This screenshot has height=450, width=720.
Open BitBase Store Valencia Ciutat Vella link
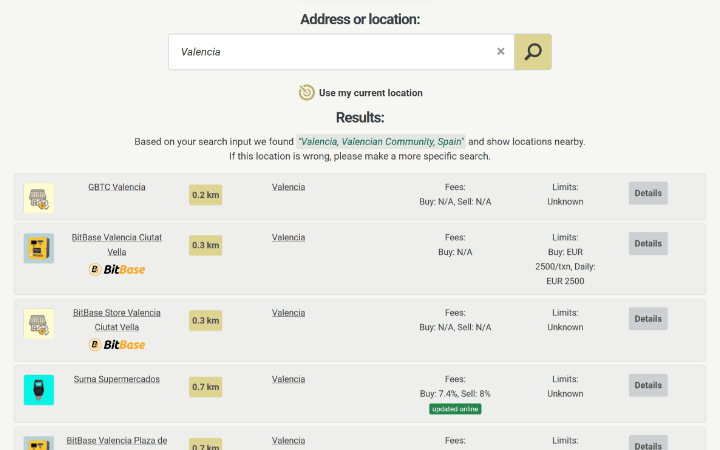tap(117, 320)
